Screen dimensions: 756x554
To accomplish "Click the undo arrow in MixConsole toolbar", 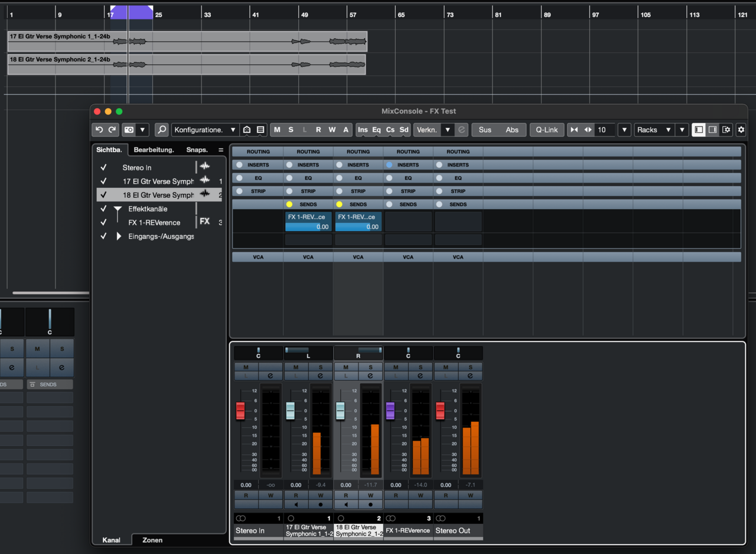I will click(99, 130).
